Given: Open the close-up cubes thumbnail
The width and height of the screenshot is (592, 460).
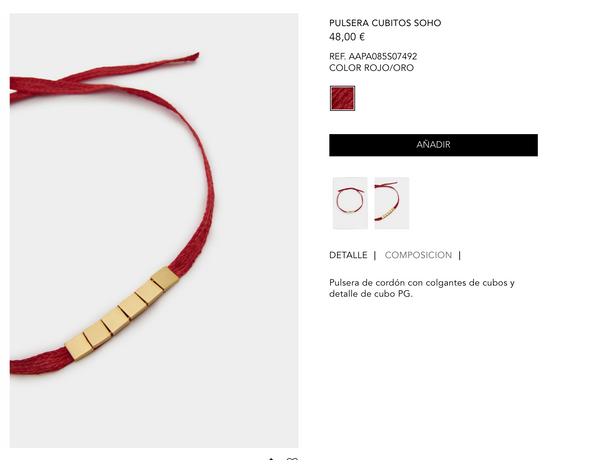Looking at the screenshot, I should click(x=392, y=203).
